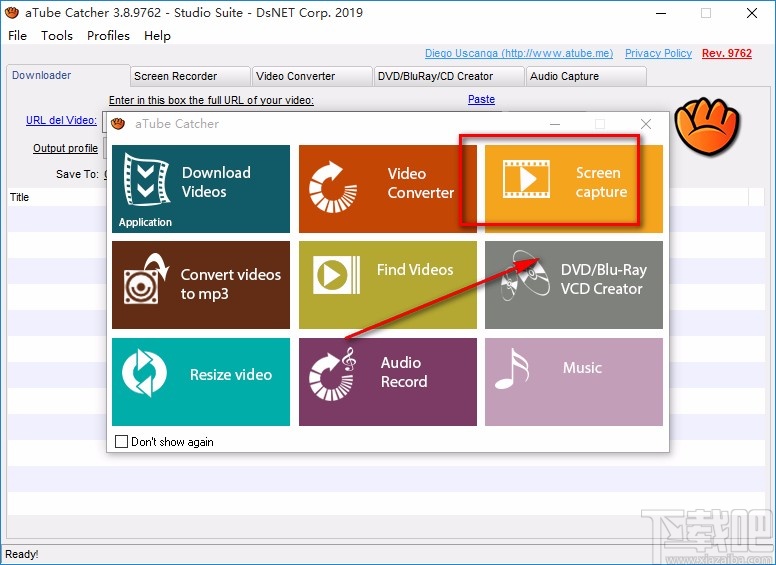Viewport: 776px width, 565px height.
Task: Launch the Resize video tile
Action: [x=200, y=381]
